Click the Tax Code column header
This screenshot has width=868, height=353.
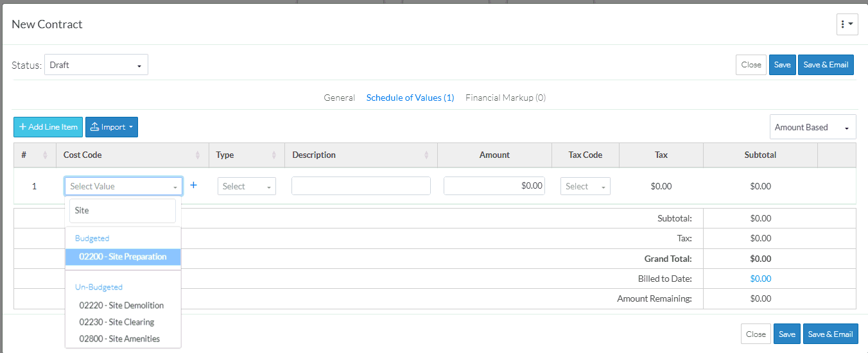(x=586, y=155)
